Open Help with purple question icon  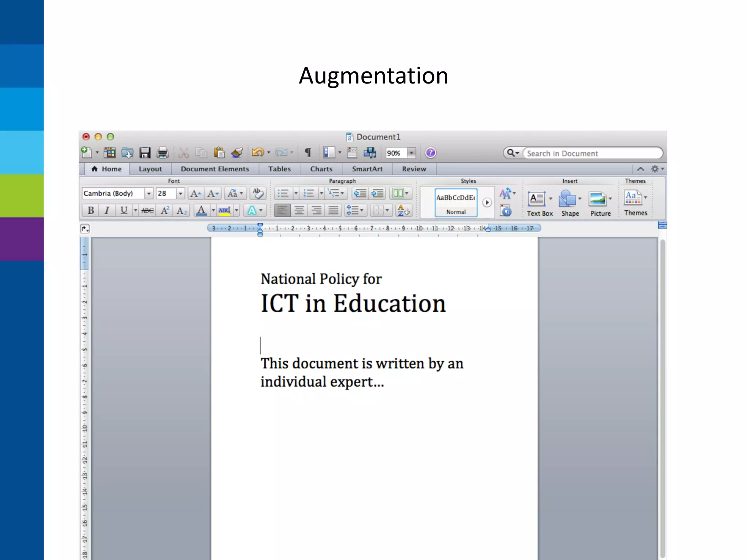(x=430, y=153)
